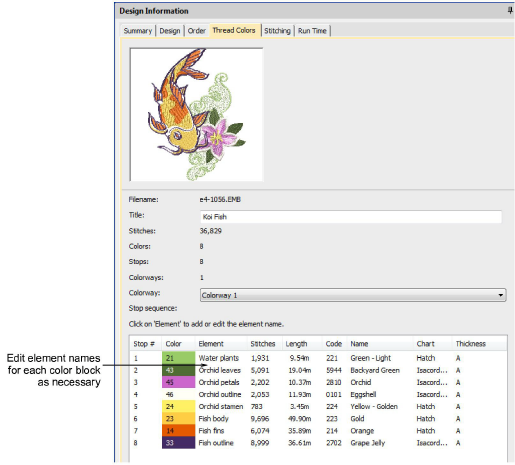This screenshot has height=465, width=515.
Task: Open the Colorway dropdown
Action: tap(353, 295)
